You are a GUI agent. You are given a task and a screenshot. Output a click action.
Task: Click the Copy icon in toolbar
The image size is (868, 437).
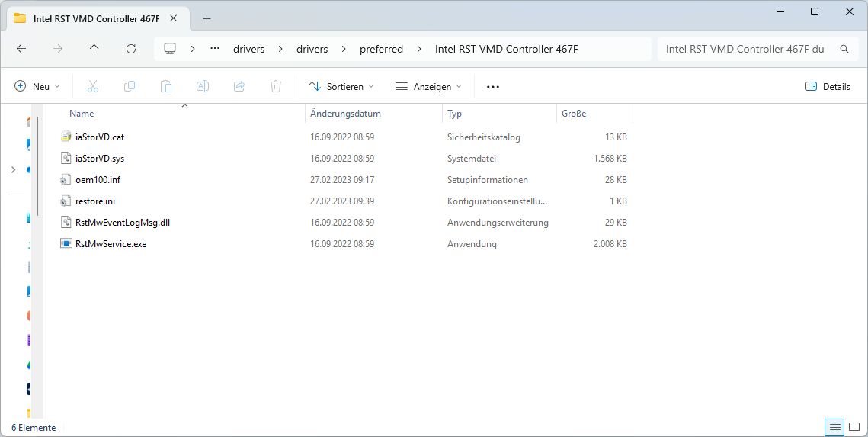pyautogui.click(x=130, y=87)
